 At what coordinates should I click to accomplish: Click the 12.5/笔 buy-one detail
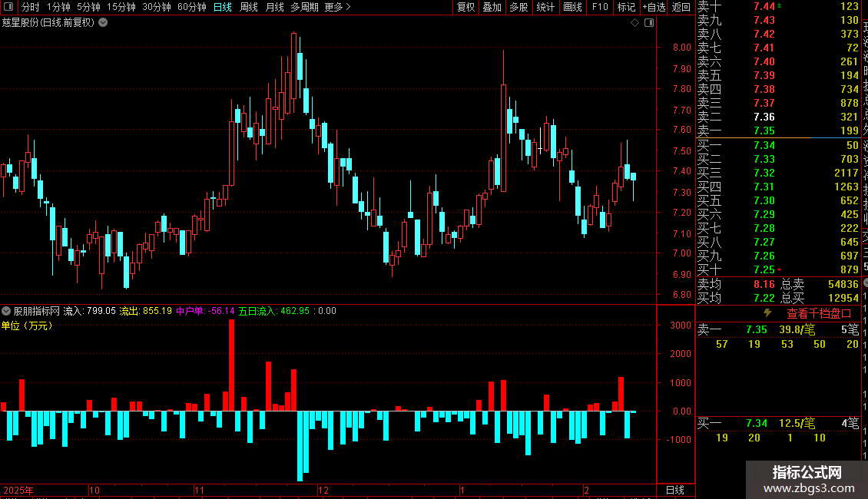797,424
